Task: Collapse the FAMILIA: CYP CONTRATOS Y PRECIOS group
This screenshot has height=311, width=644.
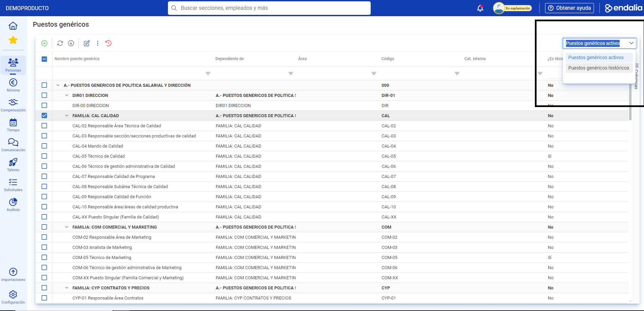Action: click(67, 288)
